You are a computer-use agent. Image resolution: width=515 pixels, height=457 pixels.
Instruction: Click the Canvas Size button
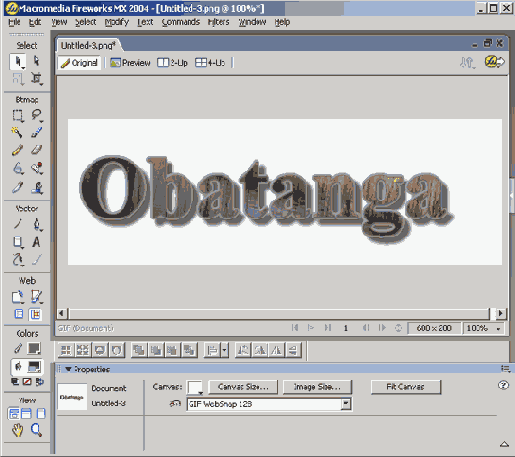pyautogui.click(x=243, y=387)
